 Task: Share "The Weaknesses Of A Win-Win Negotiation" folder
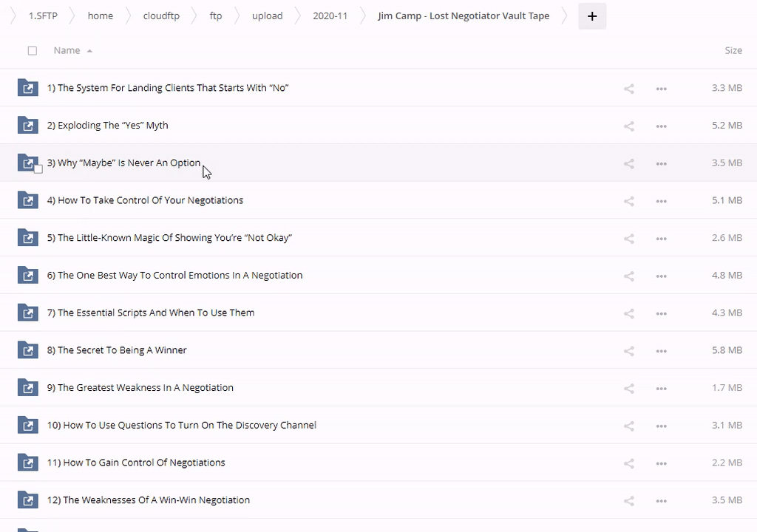[629, 501]
